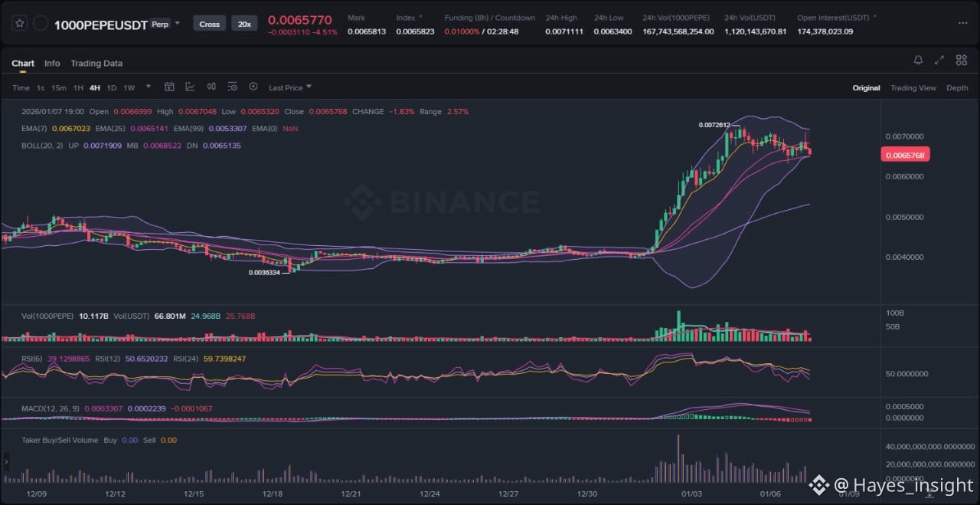Click the round coin logo beside 1000PEPEUSDT
Screen dimensions: 980x505
click(x=41, y=24)
